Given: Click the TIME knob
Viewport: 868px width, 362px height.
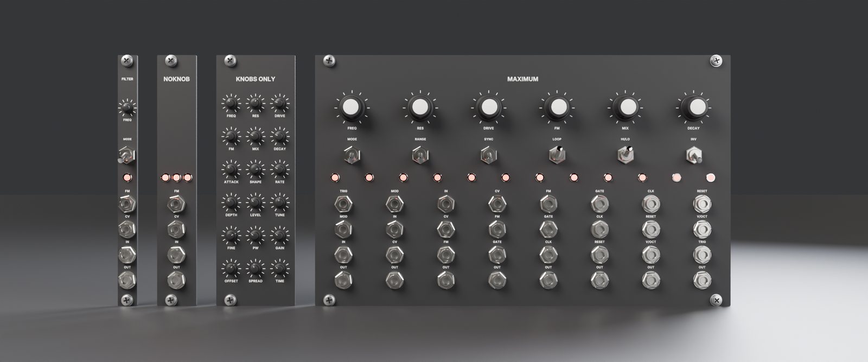Looking at the screenshot, I should (x=279, y=268).
